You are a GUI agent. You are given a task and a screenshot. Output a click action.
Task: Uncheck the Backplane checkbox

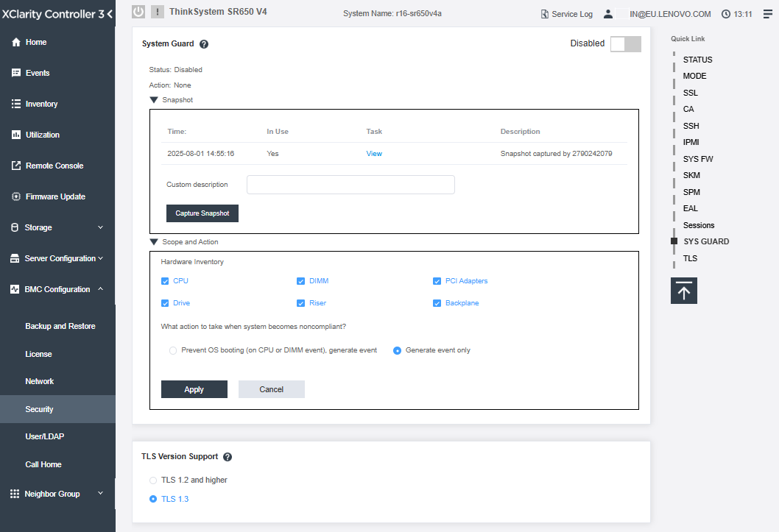(x=437, y=303)
